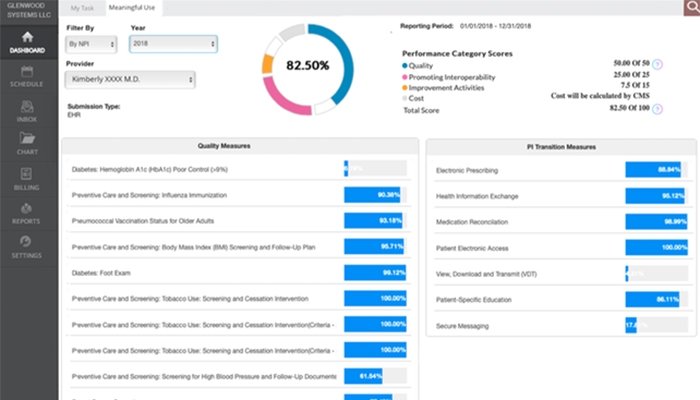The image size is (700, 400).
Task: Open the Year 2018 dropdown
Action: click(171, 45)
